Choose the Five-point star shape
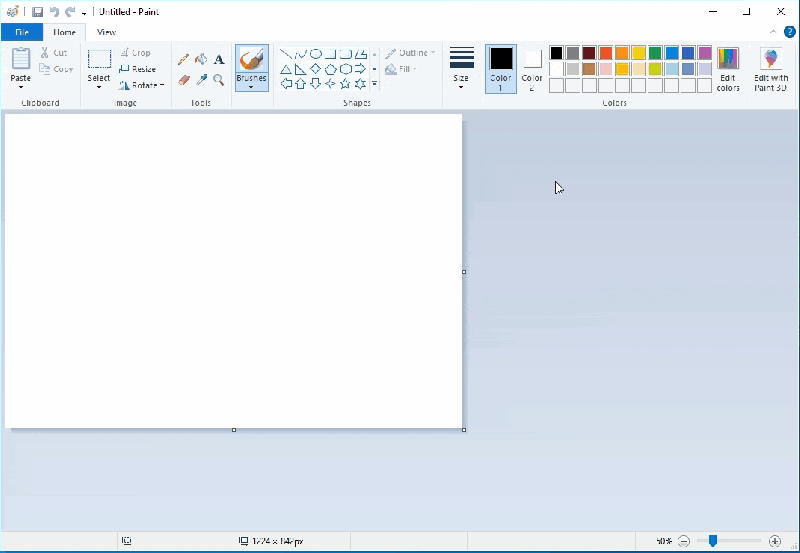Screen dimensions: 800x553 [x=345, y=84]
